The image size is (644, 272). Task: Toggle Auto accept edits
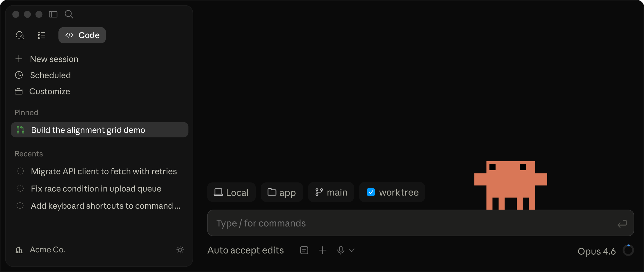(x=246, y=250)
